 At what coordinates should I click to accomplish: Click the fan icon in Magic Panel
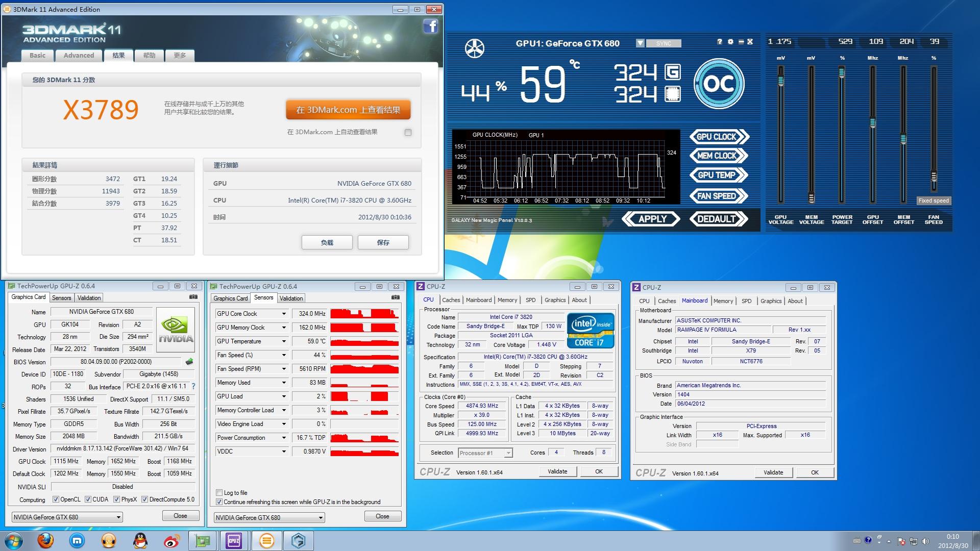point(474,48)
